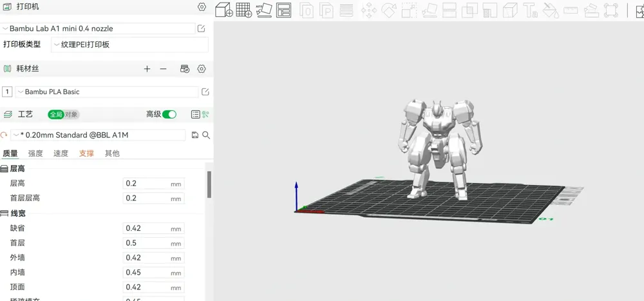Image resolution: width=644 pixels, height=301 pixels.
Task: Reset modified preset with orange arrow icon
Action: tap(4, 135)
